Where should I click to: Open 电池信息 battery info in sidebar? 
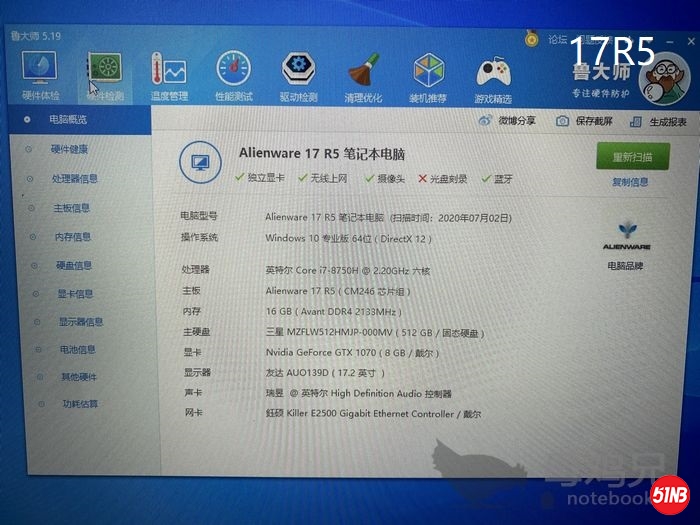(77, 350)
